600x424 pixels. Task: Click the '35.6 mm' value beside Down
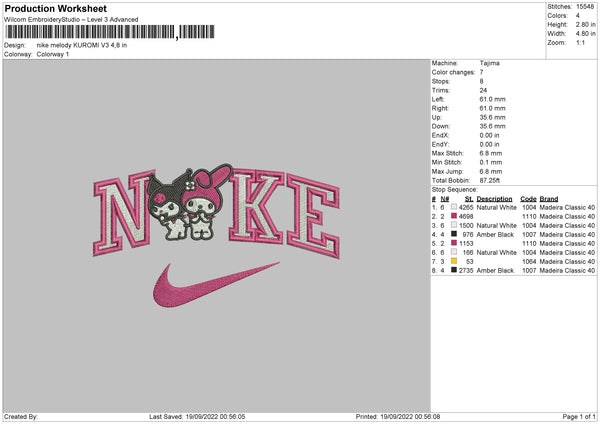point(492,126)
